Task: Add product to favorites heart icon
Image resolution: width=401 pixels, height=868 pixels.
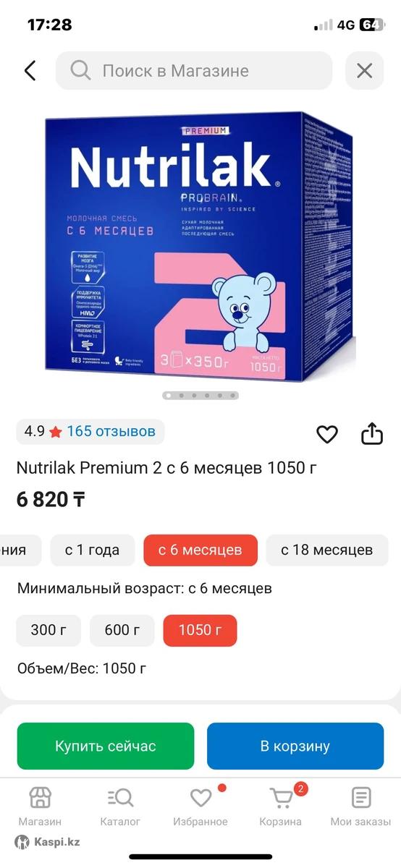Action: point(327,434)
